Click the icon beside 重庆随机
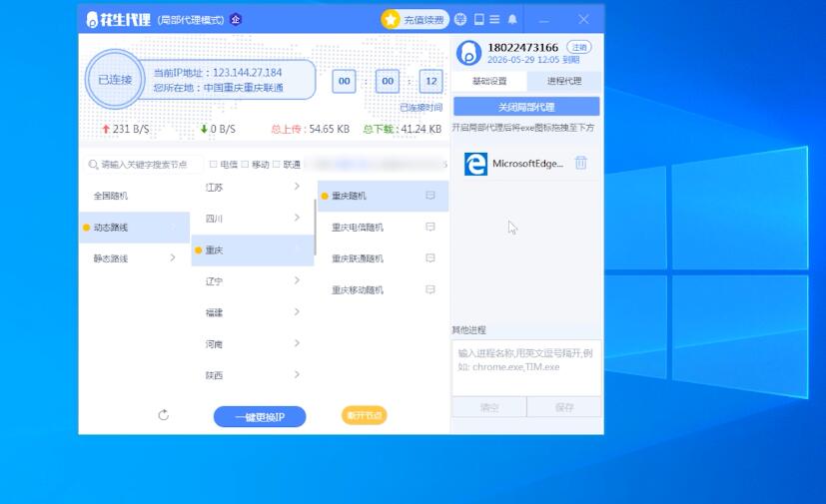Viewport: 826px width, 504px height. [x=430, y=196]
